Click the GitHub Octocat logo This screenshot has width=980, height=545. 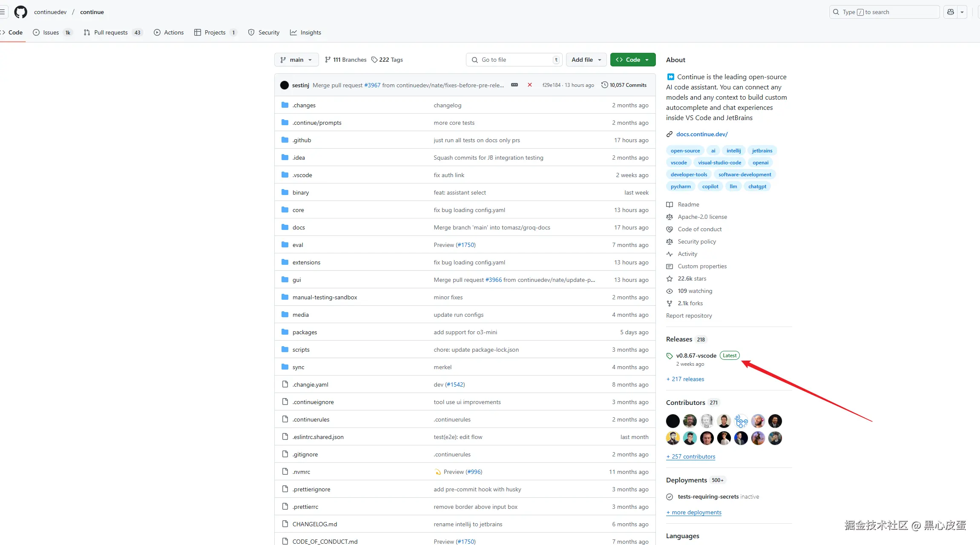[x=20, y=12]
